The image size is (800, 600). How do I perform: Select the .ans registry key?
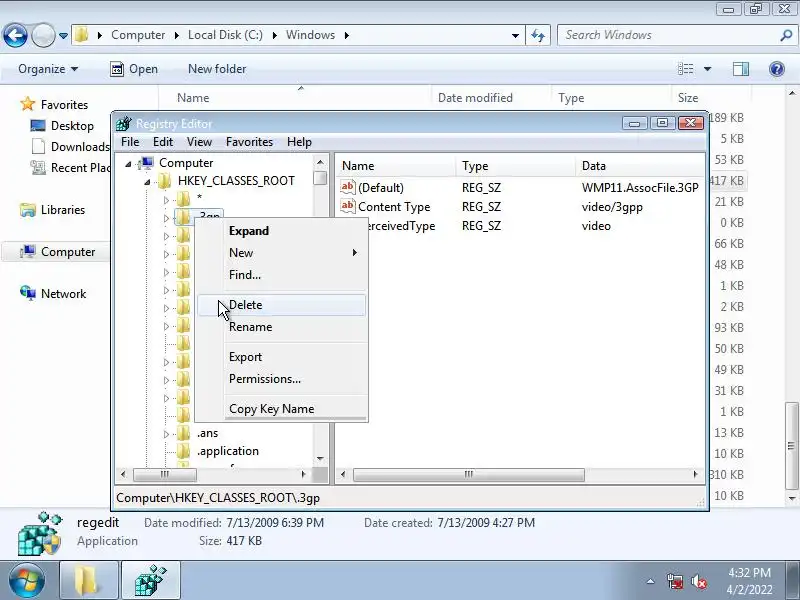point(207,433)
